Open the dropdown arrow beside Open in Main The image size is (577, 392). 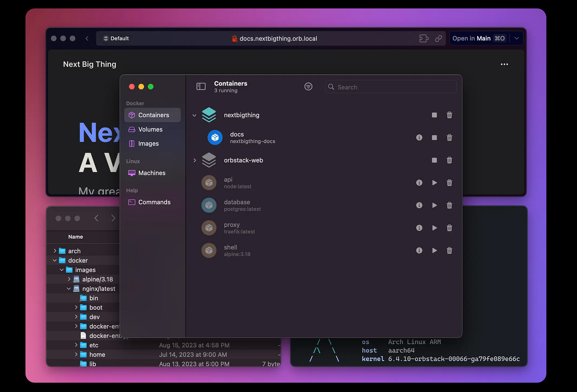coord(516,38)
